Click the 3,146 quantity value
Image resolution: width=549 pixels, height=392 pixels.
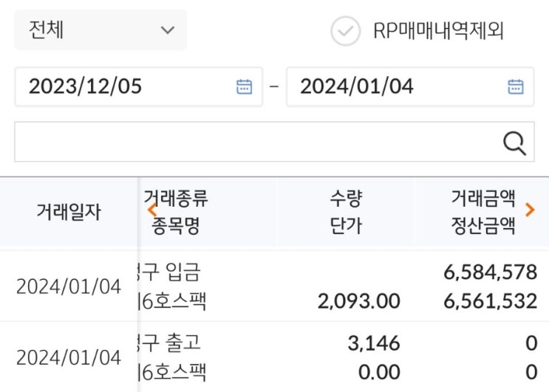point(373,343)
